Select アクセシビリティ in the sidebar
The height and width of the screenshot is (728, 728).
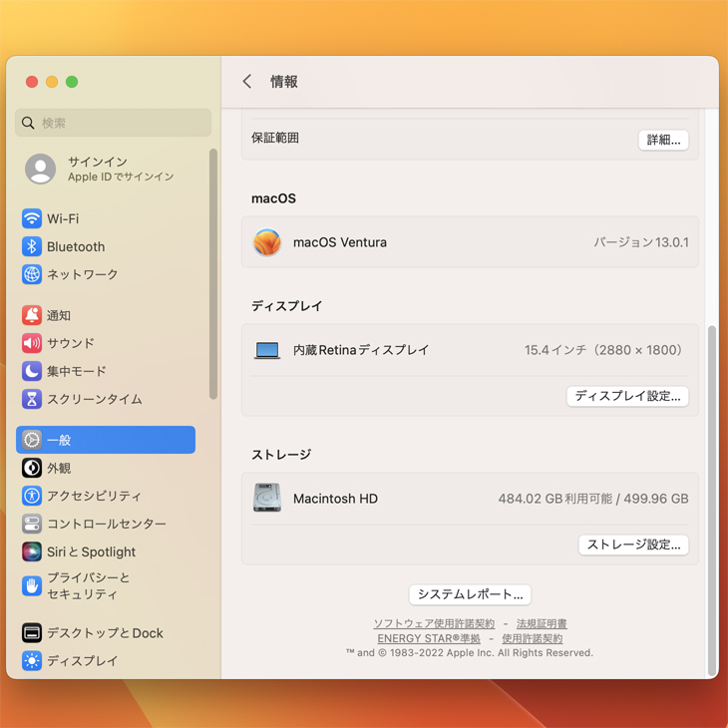point(93,496)
